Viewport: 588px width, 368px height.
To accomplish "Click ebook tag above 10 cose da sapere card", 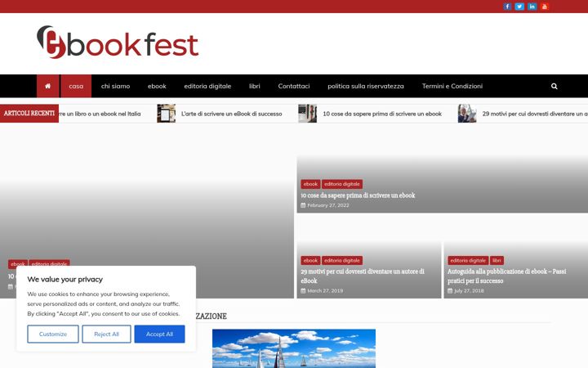I will (x=310, y=184).
